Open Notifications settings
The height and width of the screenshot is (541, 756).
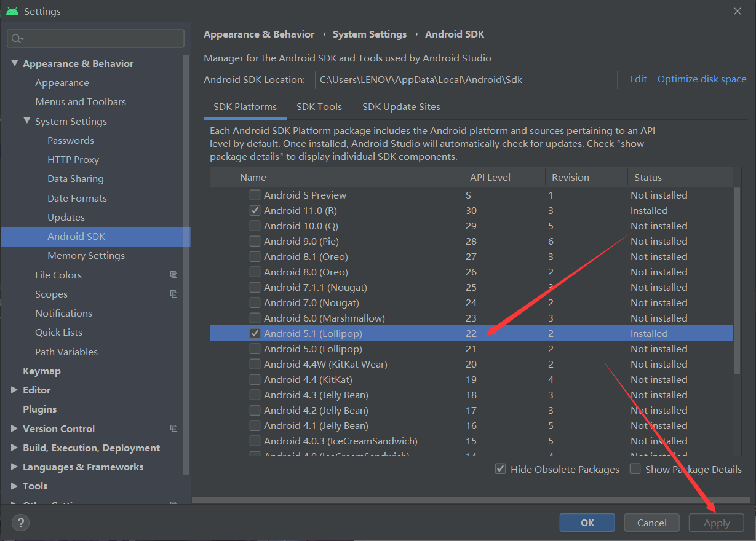coord(63,314)
